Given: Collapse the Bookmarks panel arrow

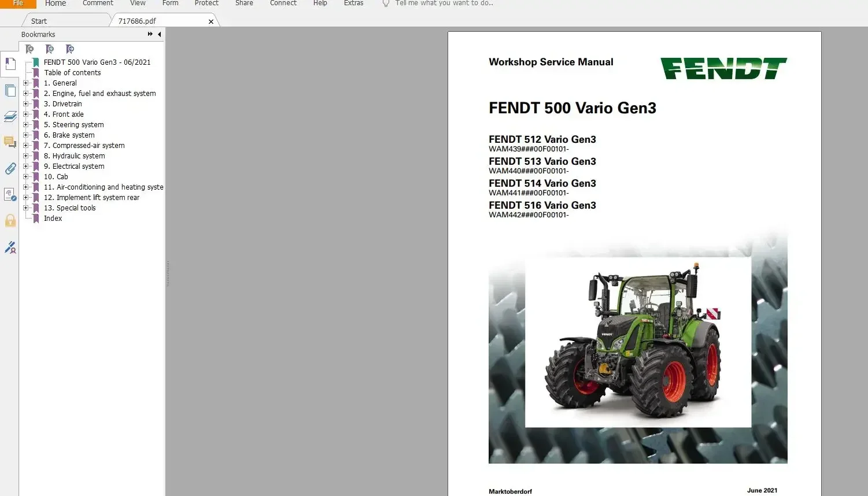Looking at the screenshot, I should tap(159, 34).
